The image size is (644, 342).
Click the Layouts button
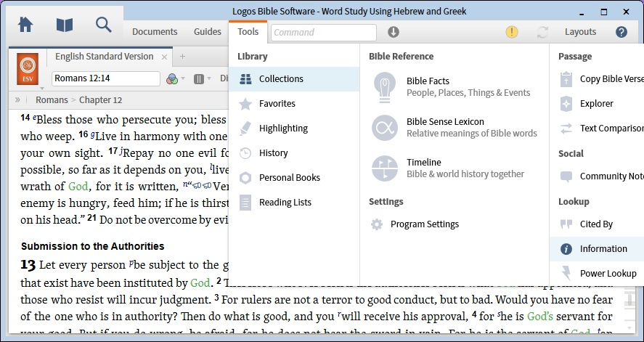coord(580,32)
